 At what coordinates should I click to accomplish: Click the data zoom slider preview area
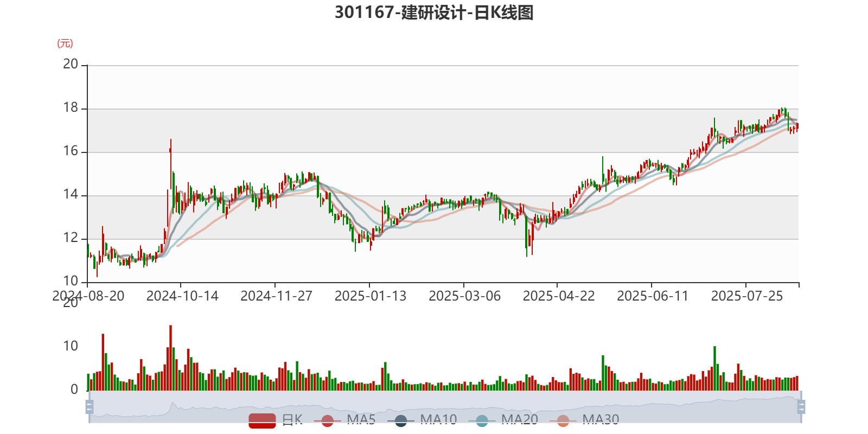(445, 406)
